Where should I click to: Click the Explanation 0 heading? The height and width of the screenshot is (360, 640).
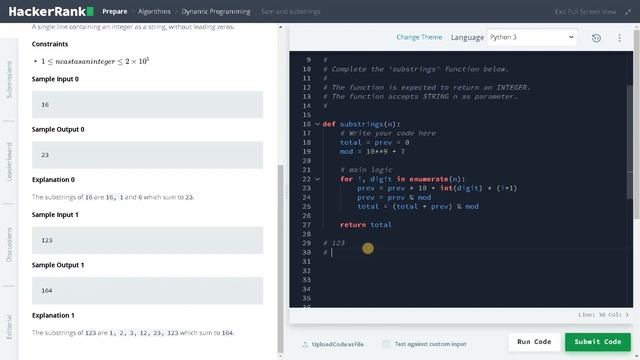(x=53, y=179)
